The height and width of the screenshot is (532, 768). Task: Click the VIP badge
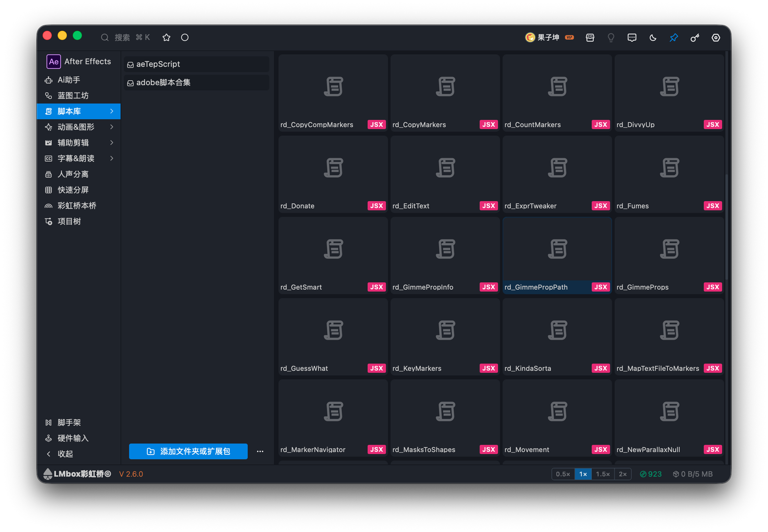569,37
